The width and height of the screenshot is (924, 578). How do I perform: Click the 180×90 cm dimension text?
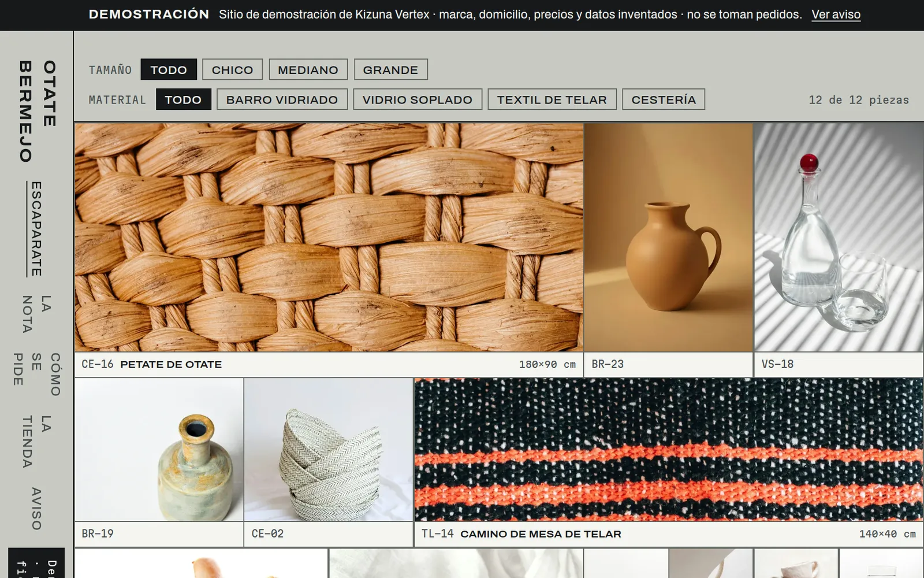547,365
